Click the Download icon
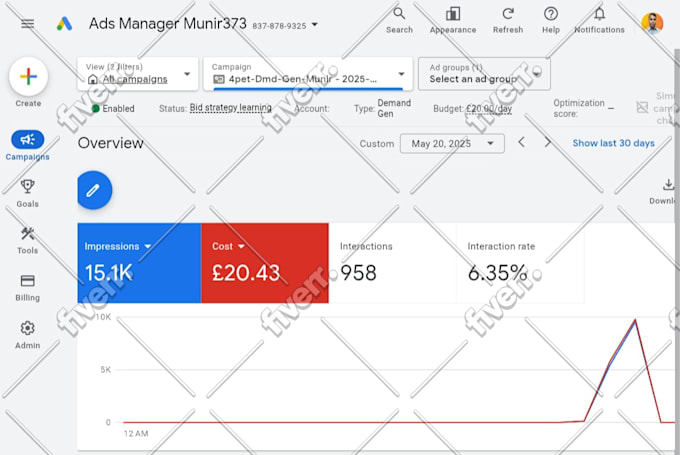 [668, 185]
